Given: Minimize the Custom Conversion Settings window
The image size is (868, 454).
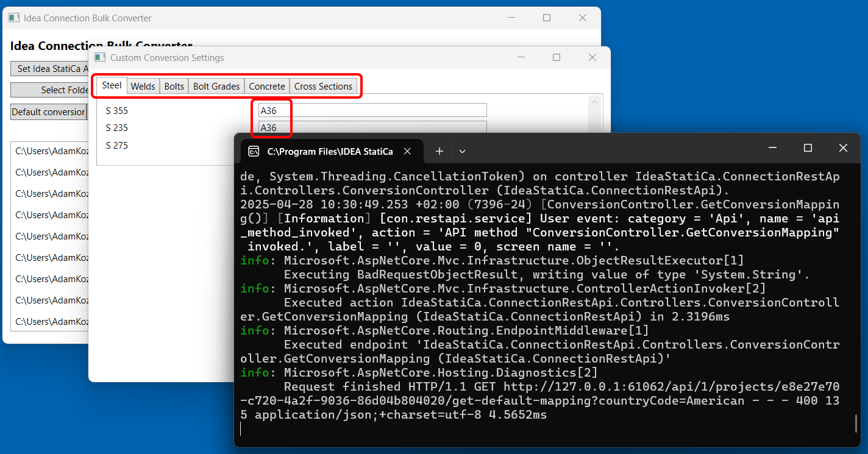Looking at the screenshot, I should [x=521, y=57].
